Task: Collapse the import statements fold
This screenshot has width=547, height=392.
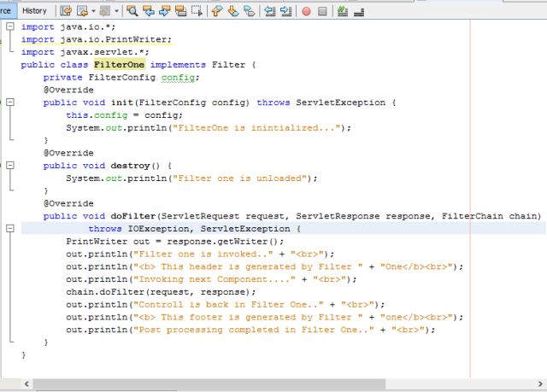Action: coord(10,26)
